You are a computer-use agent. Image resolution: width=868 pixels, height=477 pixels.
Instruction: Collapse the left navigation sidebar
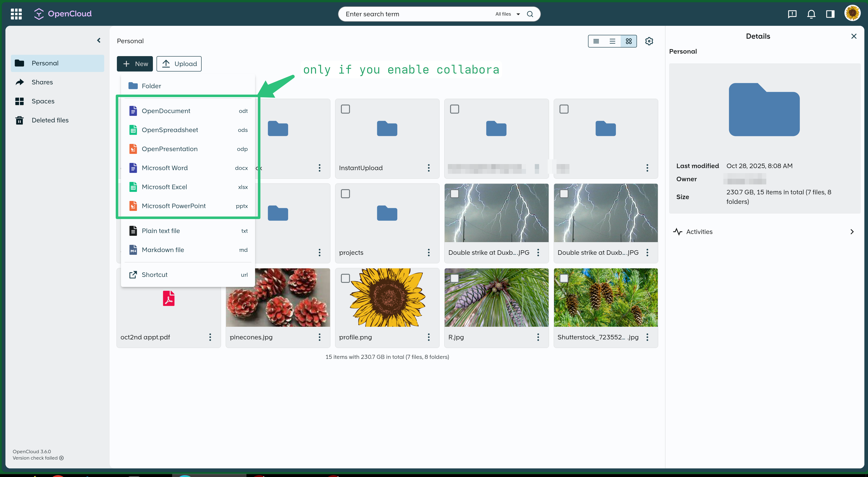[98, 40]
